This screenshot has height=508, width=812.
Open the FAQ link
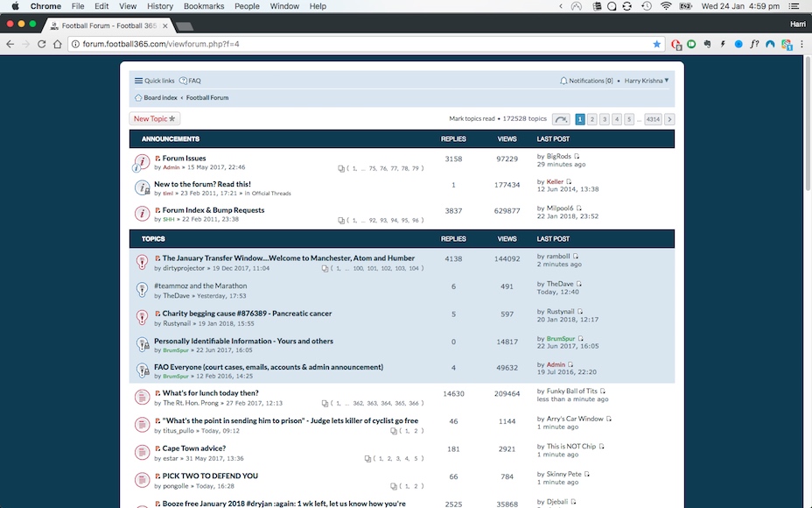(190, 81)
